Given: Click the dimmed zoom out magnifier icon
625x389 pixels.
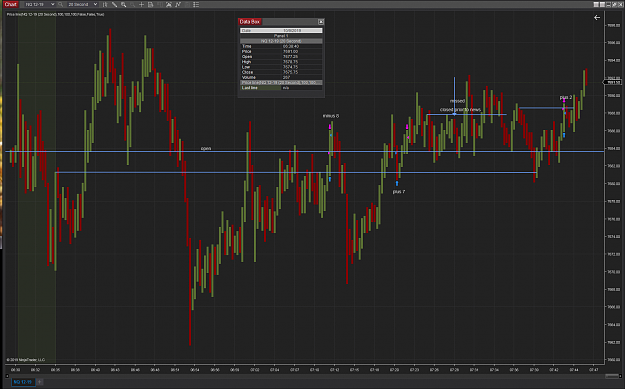Looking at the screenshot, I should pos(133,4).
